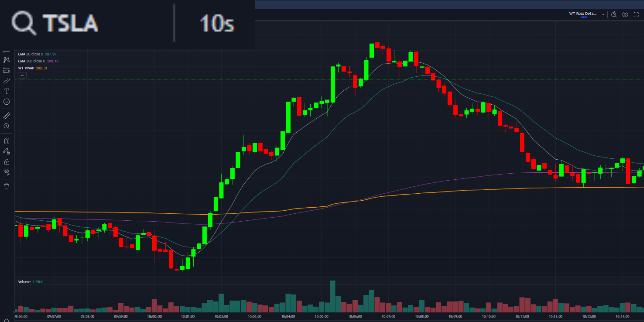The width and height of the screenshot is (644, 322).
Task: Click the tallest volume bar near 10:05
Action: click(x=333, y=296)
